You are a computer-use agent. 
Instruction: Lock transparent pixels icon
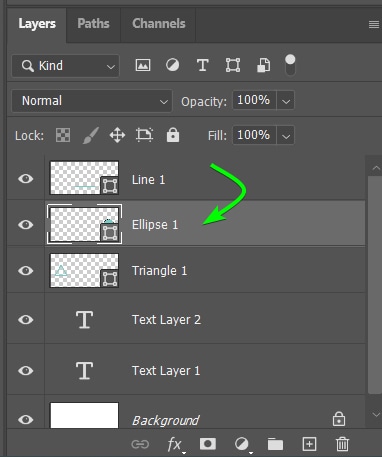click(x=63, y=135)
